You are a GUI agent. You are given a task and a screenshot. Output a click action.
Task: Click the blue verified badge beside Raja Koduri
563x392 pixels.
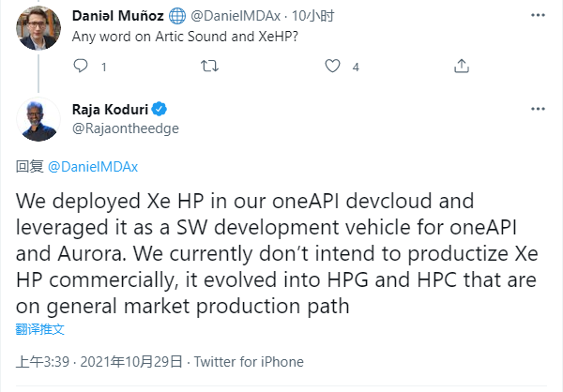pyautogui.click(x=160, y=109)
